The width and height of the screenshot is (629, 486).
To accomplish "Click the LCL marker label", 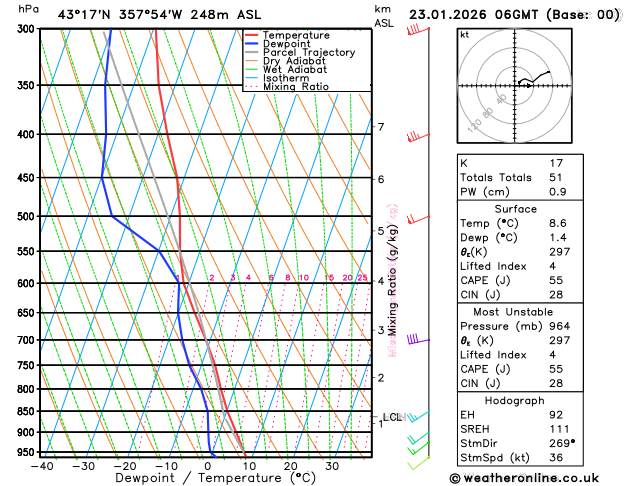I will (x=392, y=417).
